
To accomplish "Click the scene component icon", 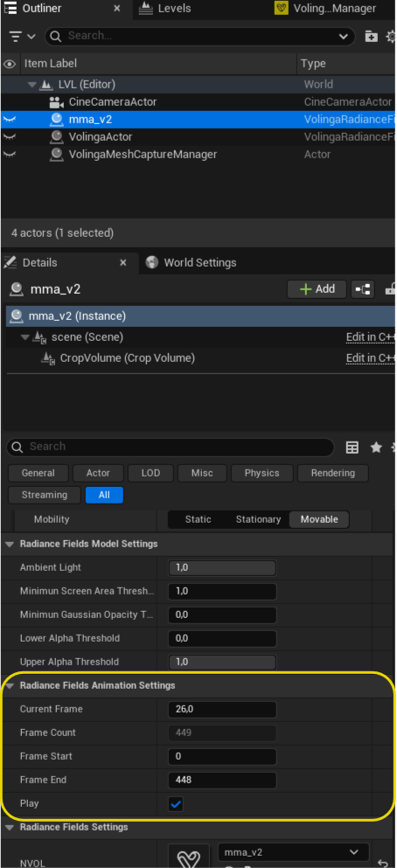I will point(39,337).
